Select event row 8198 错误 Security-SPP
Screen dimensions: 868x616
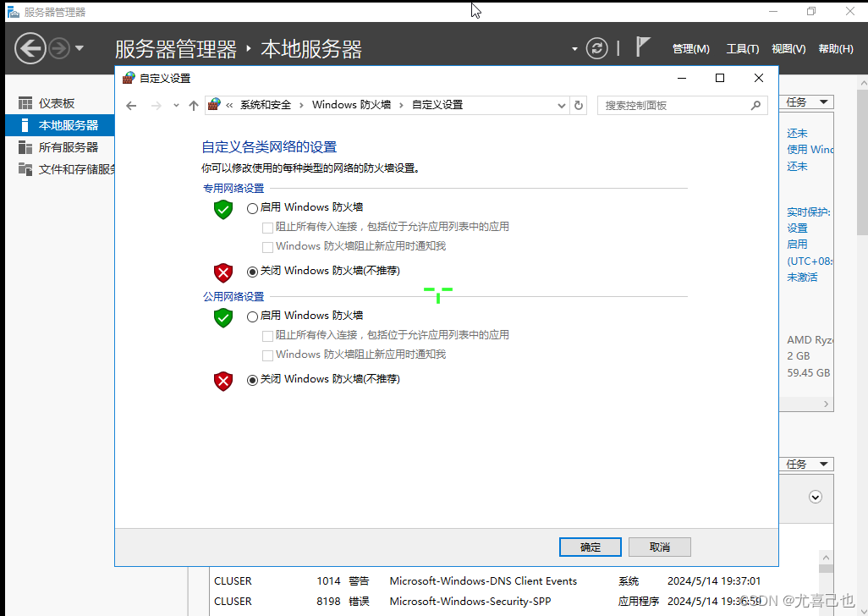point(514,601)
